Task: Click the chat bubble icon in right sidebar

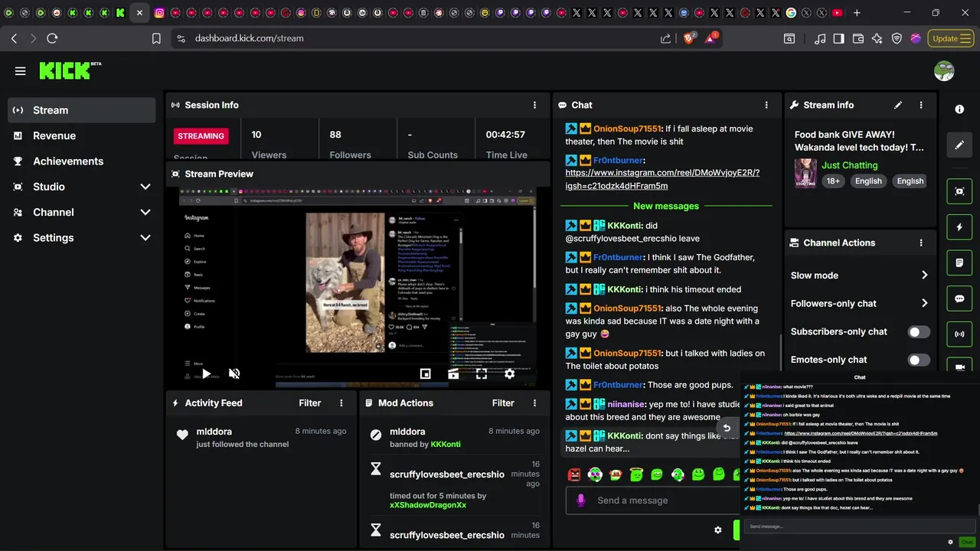Action: pyautogui.click(x=959, y=298)
